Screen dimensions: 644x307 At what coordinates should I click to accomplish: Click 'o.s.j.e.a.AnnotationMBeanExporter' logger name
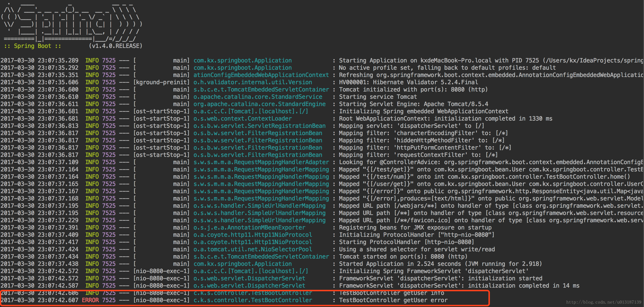tap(249, 227)
